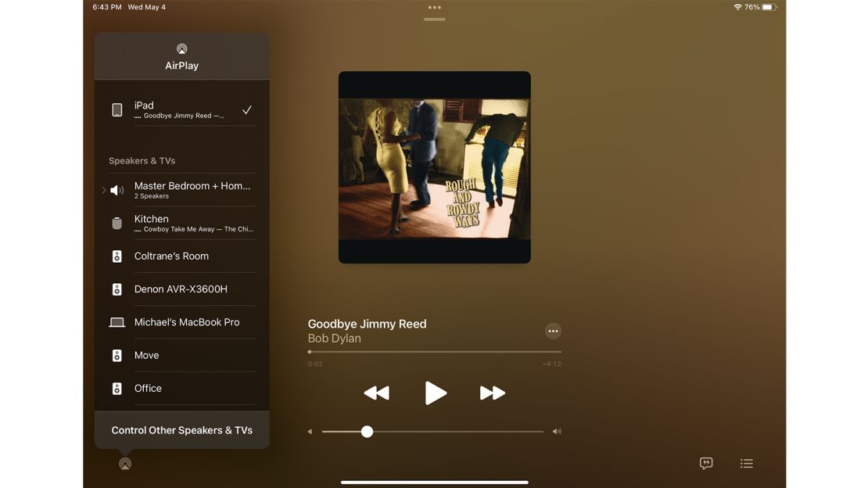
Task: Tap the Rough and Rowdy Ways album artwork
Action: coord(435,167)
